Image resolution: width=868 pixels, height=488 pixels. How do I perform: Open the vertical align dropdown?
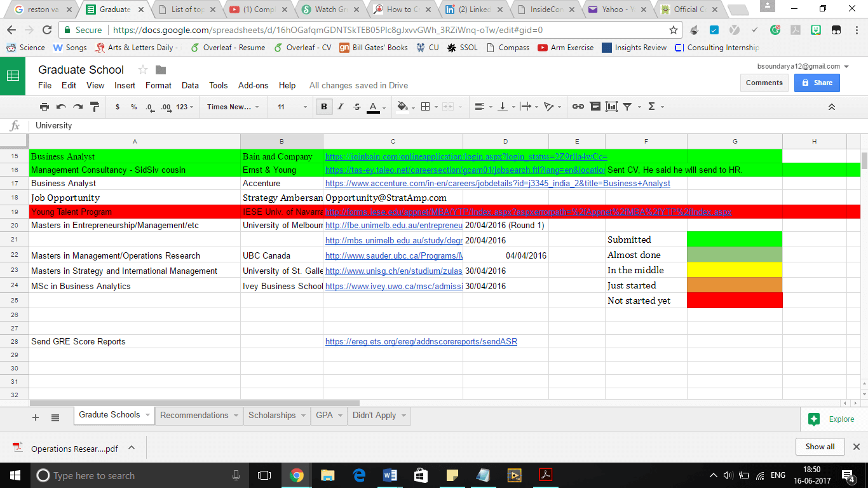506,107
